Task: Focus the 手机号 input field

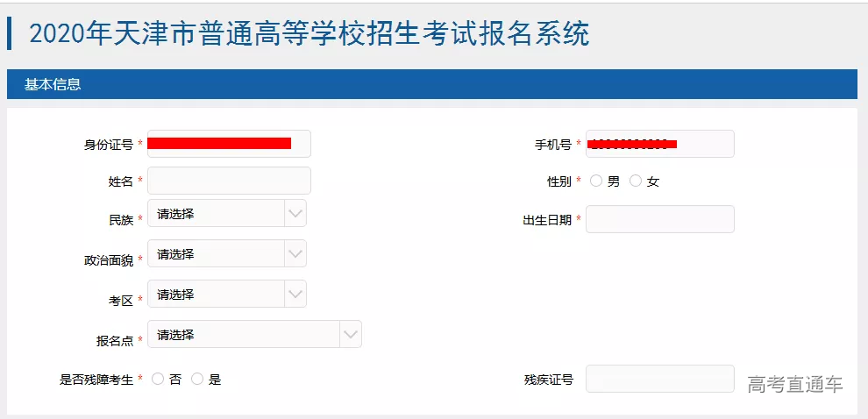Action: [x=659, y=144]
